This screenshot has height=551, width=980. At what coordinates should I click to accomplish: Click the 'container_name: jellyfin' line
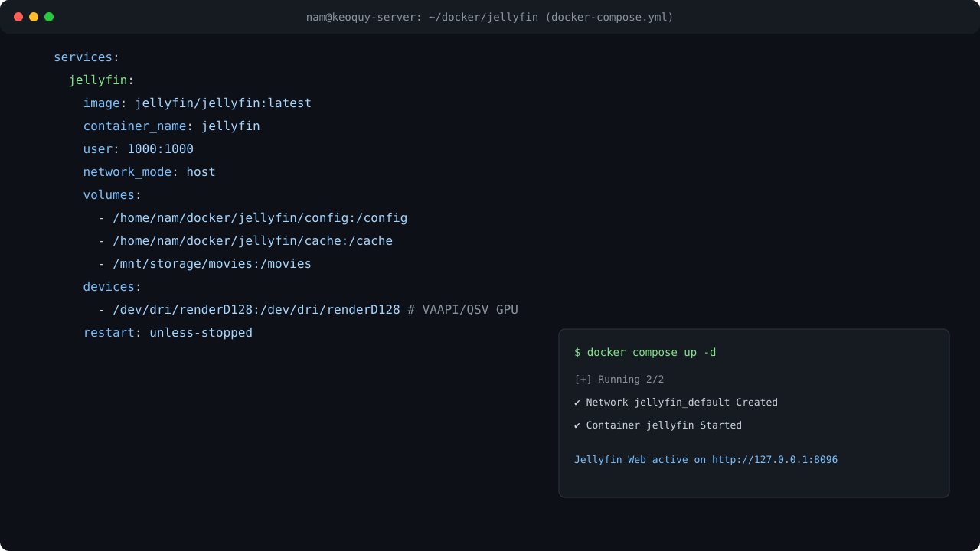coord(171,126)
